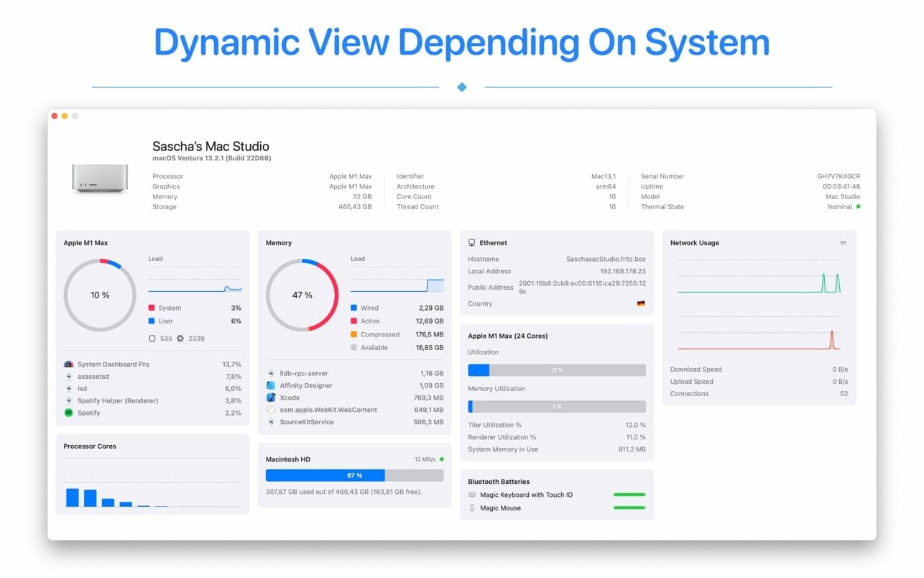Click the orange Compressed memory swatch

pos(354,335)
